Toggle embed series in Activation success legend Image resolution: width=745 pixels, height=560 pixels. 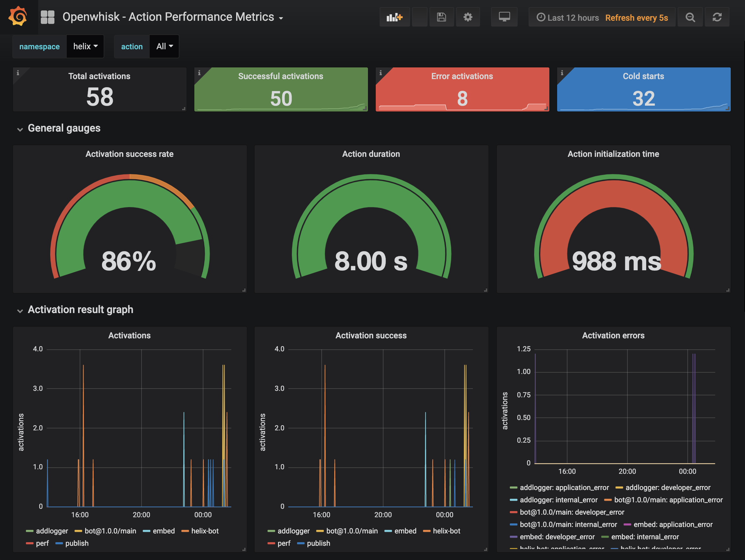pos(405,531)
